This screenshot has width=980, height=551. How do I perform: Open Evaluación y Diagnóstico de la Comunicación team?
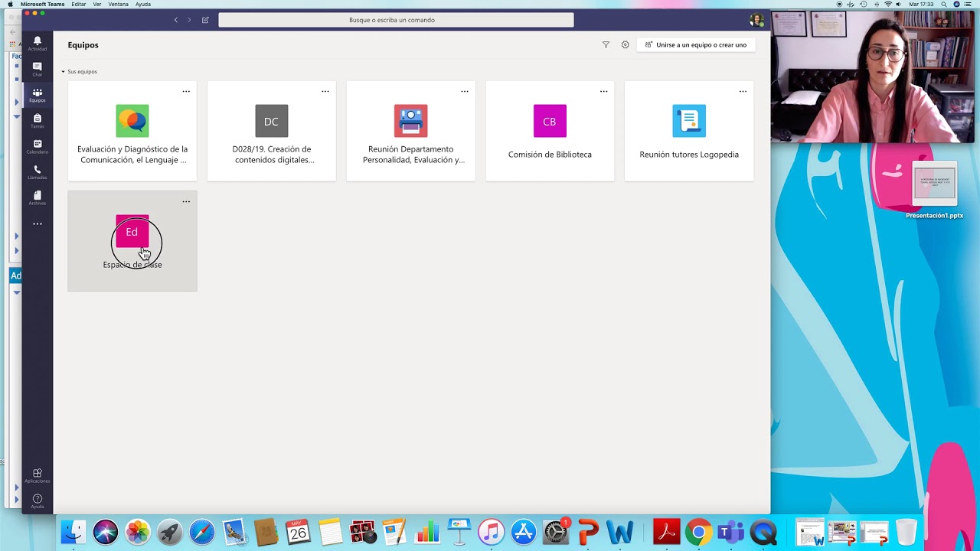pos(132,131)
